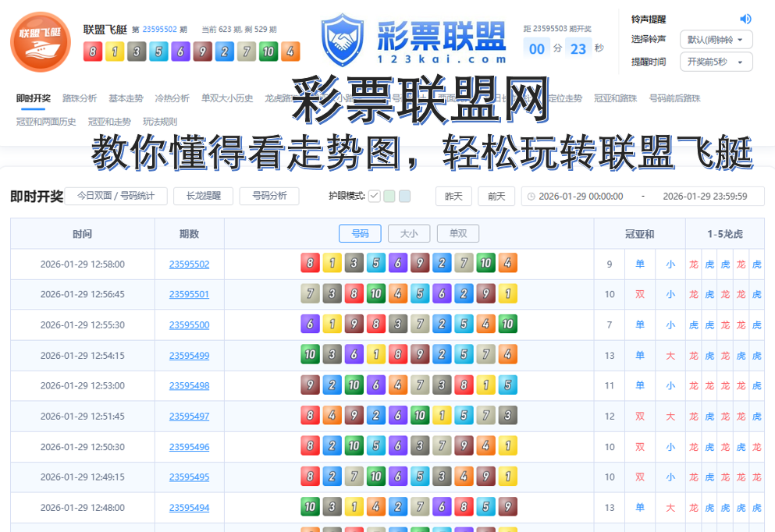Click the green ball 10 in row 23595499

coord(310,355)
